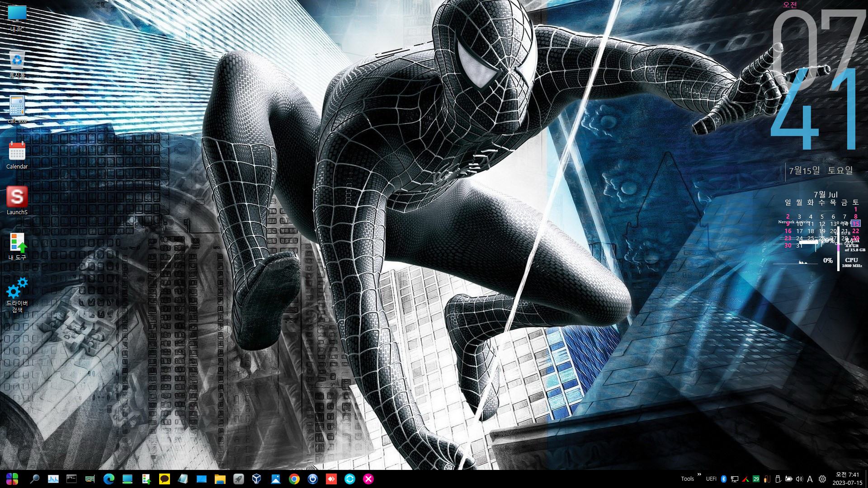This screenshot has height=488, width=868.
Task: Open the network monitor tray icon
Action: tap(735, 479)
